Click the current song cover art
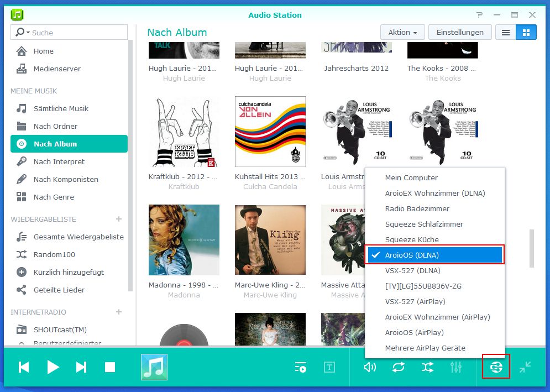The image size is (550, 392). point(154,367)
